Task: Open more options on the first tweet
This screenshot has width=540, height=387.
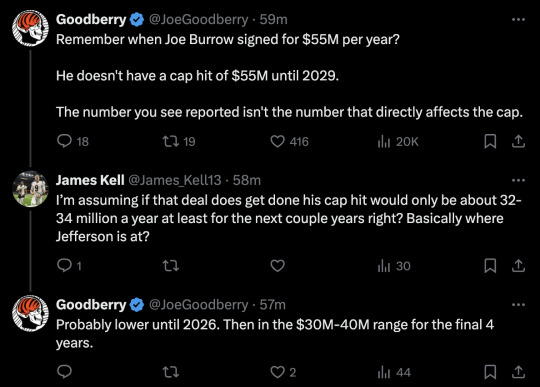Action: click(x=518, y=20)
